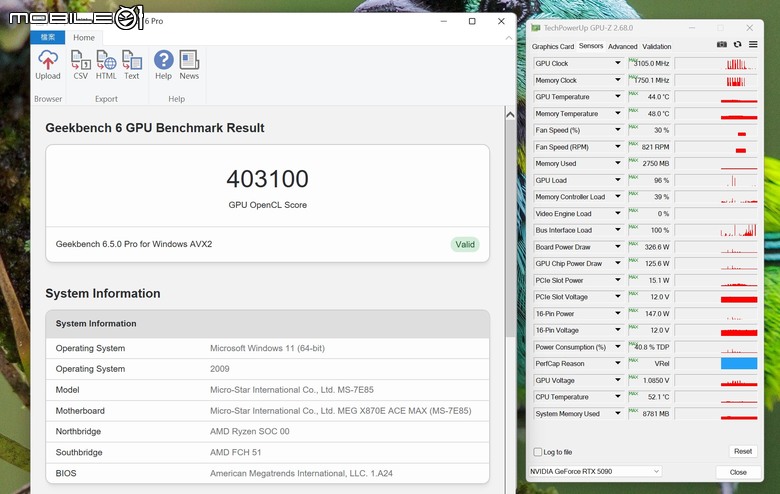The width and height of the screenshot is (780, 494).
Task: Click the Valid badge in result
Action: pos(465,244)
